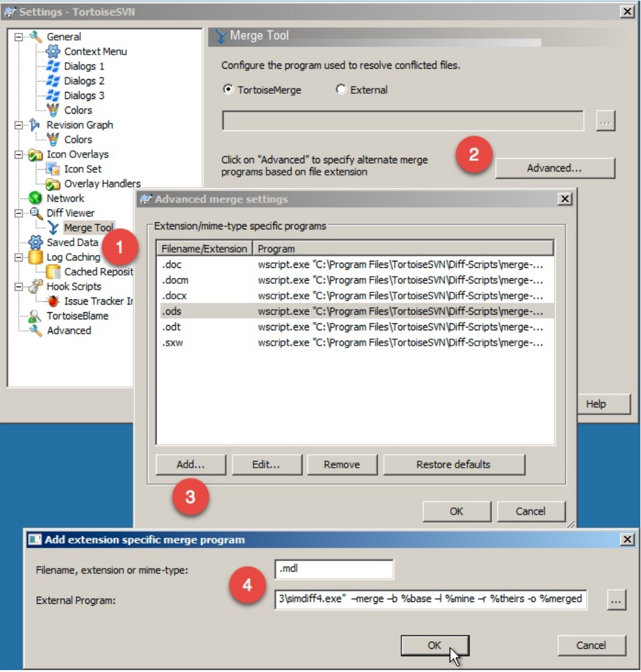Click the Network globe icon
The width and height of the screenshot is (641, 672).
pos(35,198)
